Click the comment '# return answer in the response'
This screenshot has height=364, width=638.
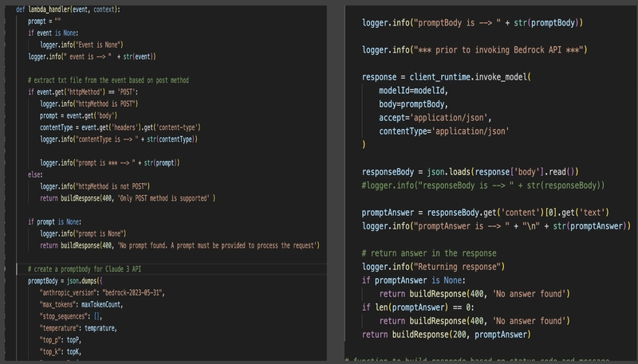[x=429, y=253]
